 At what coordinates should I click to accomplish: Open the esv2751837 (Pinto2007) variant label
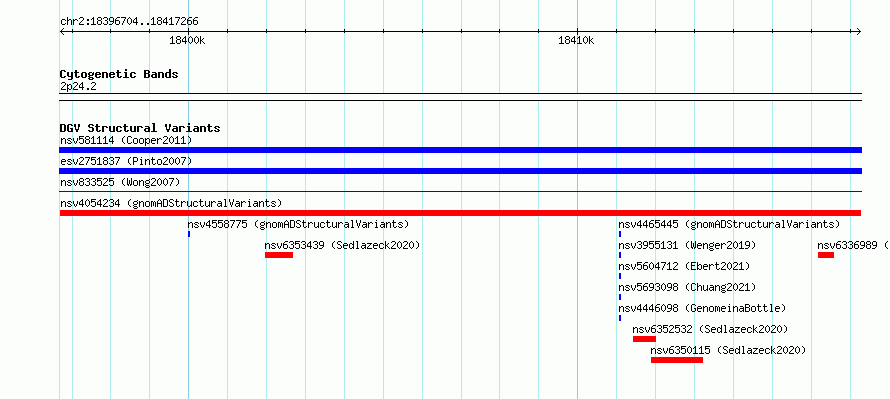[126, 161]
